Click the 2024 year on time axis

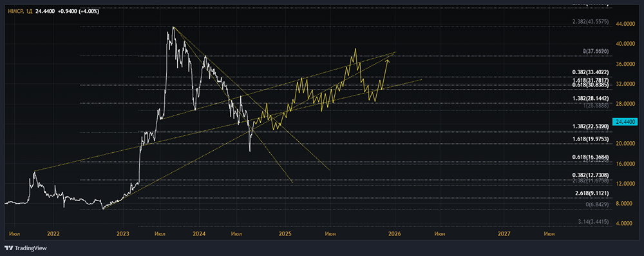tap(199, 234)
